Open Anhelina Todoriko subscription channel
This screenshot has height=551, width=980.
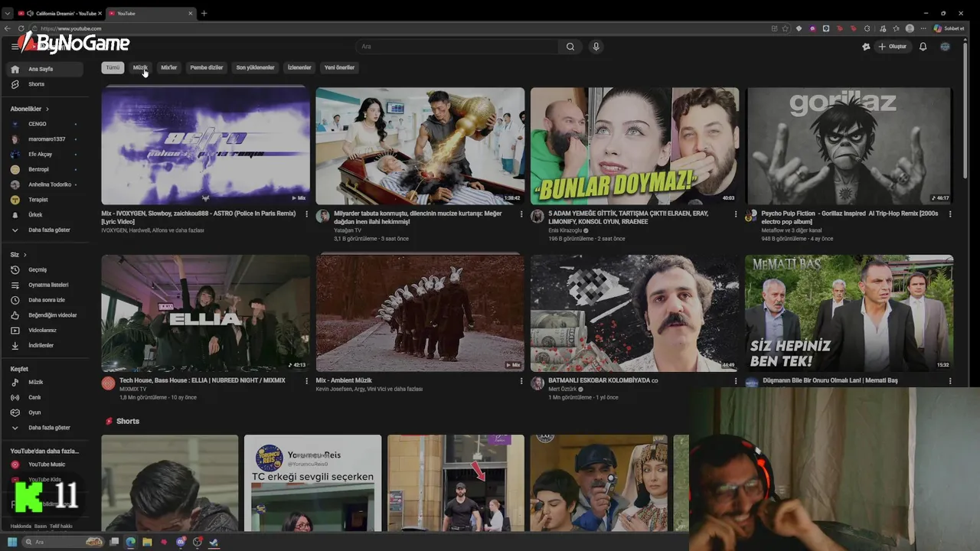click(x=44, y=184)
